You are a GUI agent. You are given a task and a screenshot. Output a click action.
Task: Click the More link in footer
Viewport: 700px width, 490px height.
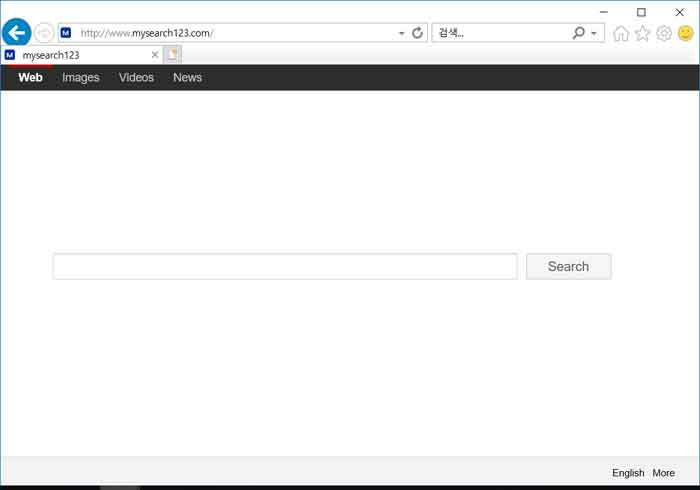663,473
